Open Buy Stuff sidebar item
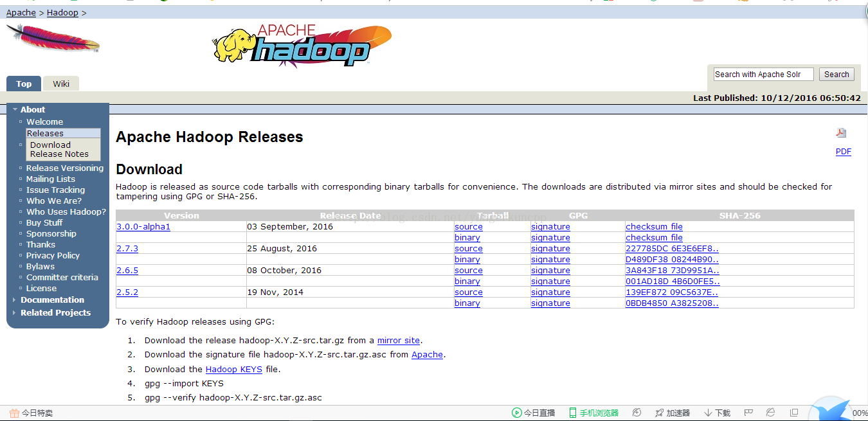 coord(44,222)
